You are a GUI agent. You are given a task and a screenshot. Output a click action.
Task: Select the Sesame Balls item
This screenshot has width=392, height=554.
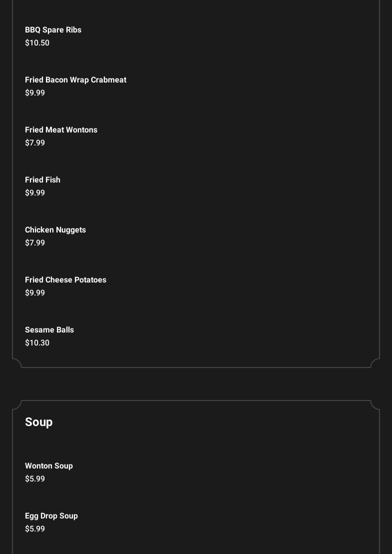pyautogui.click(x=49, y=330)
